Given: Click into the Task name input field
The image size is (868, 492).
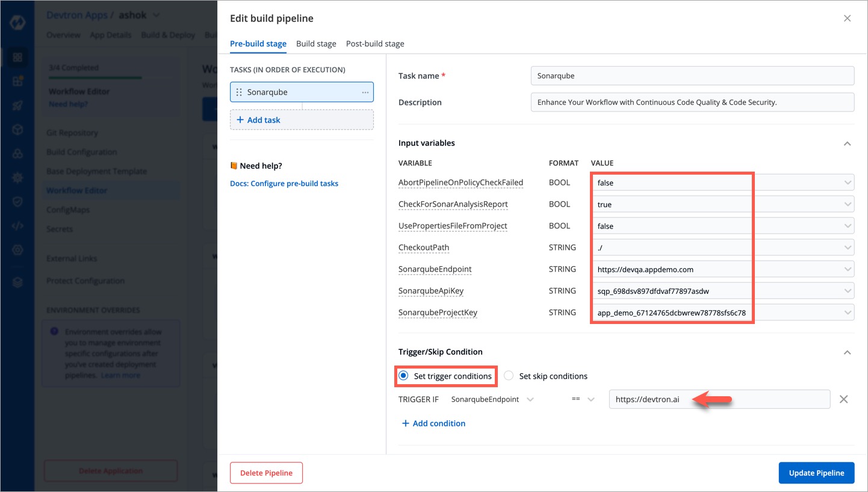Looking at the screenshot, I should click(692, 76).
